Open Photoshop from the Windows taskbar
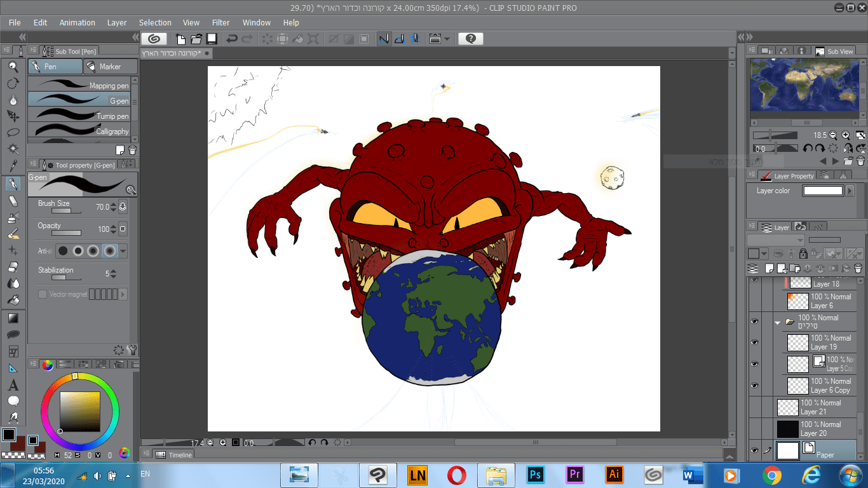This screenshot has width=868, height=488. pos(536,475)
